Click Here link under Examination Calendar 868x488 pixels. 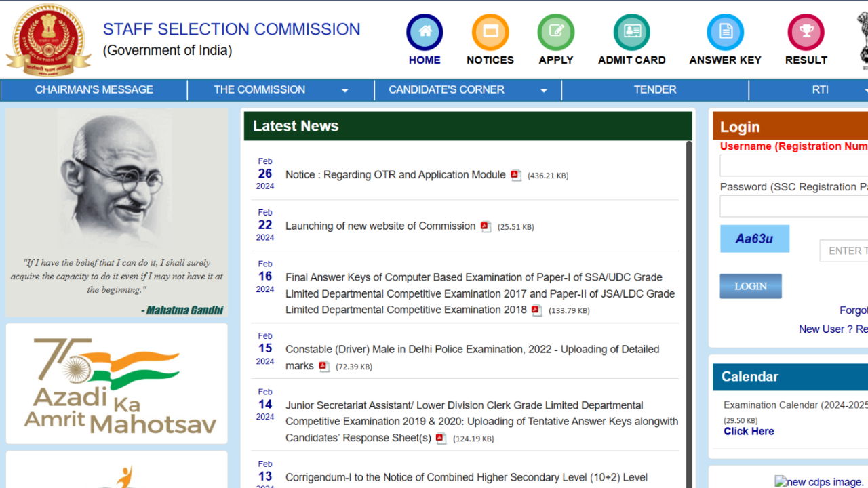tap(749, 431)
